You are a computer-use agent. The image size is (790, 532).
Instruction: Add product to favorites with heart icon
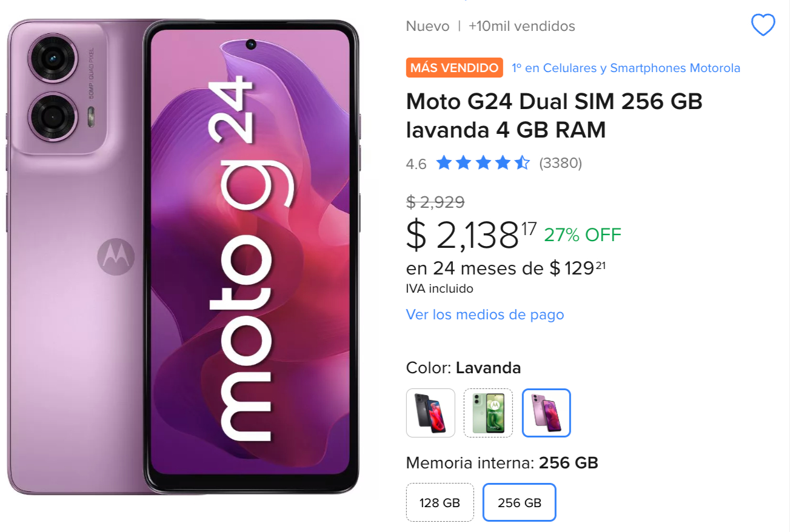pyautogui.click(x=763, y=25)
